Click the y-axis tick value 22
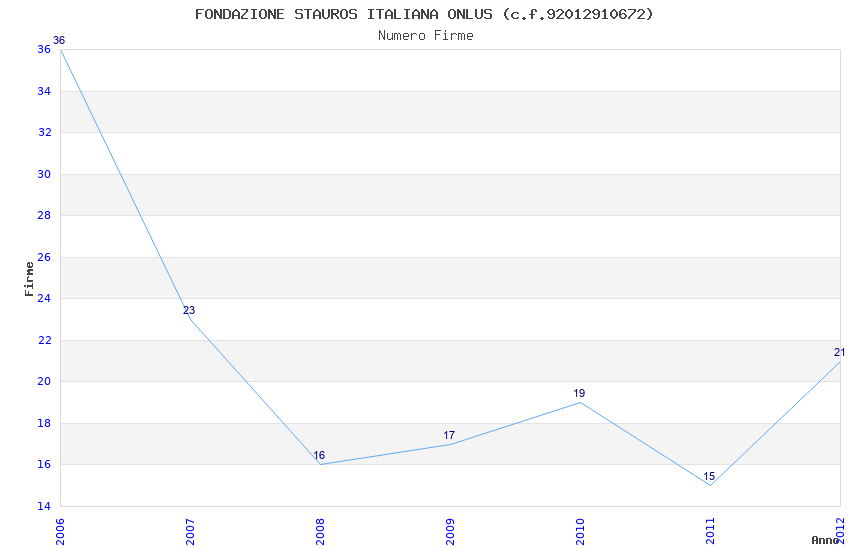The width and height of the screenshot is (850, 550). point(44,340)
